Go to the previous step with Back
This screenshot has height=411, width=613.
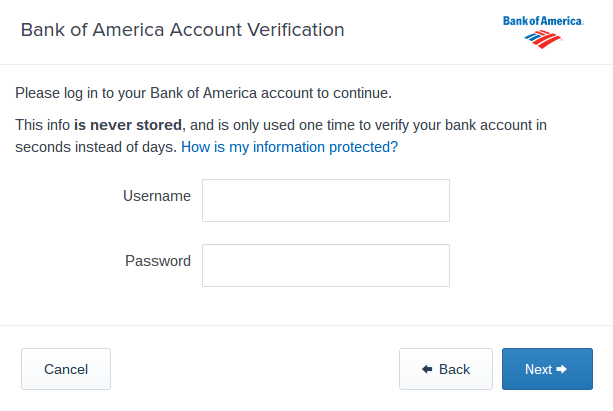(x=445, y=369)
